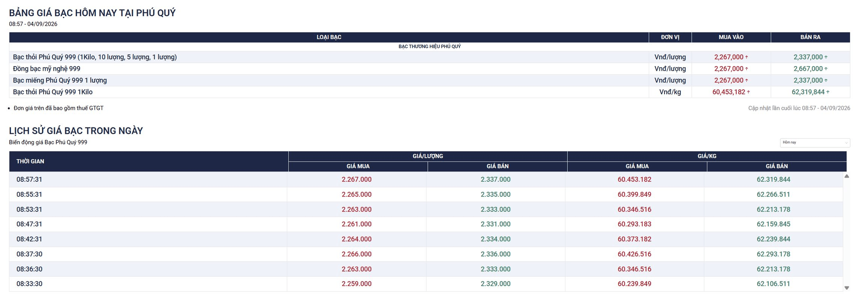Click the up arrow beside 62,319,844 in top table
This screenshot has height=303, width=868.
(828, 92)
